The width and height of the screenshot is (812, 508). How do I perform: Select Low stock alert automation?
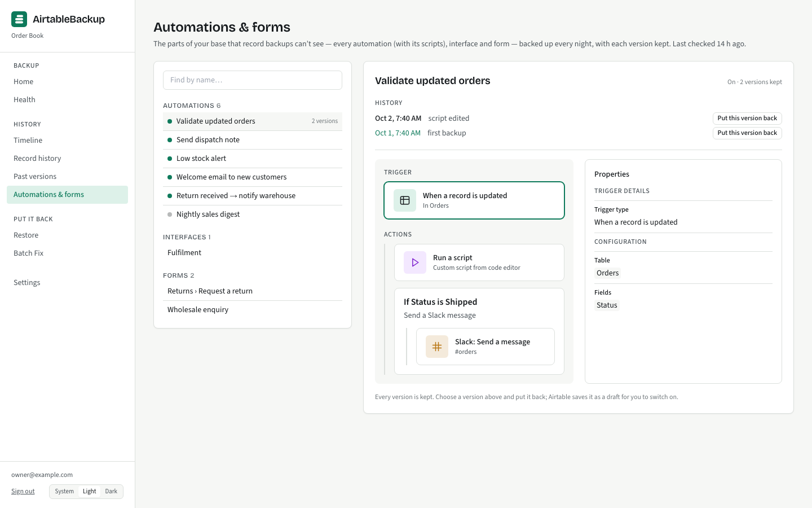(253, 159)
